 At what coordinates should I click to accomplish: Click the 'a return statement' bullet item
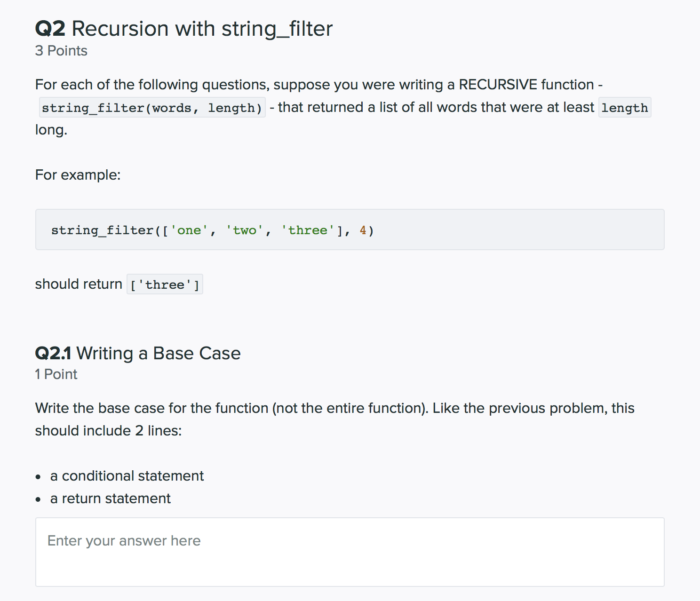(110, 498)
